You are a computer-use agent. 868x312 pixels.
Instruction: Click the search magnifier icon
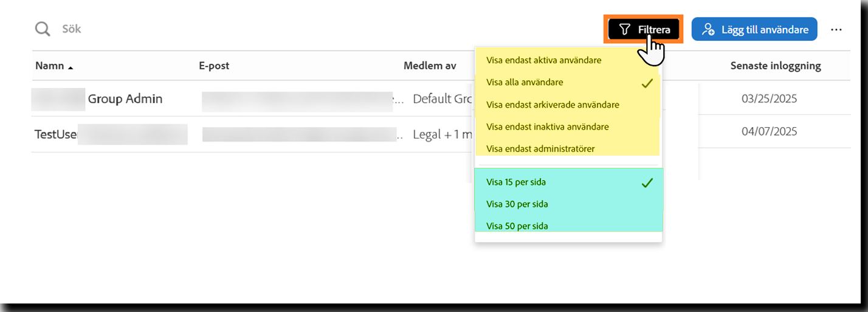43,29
